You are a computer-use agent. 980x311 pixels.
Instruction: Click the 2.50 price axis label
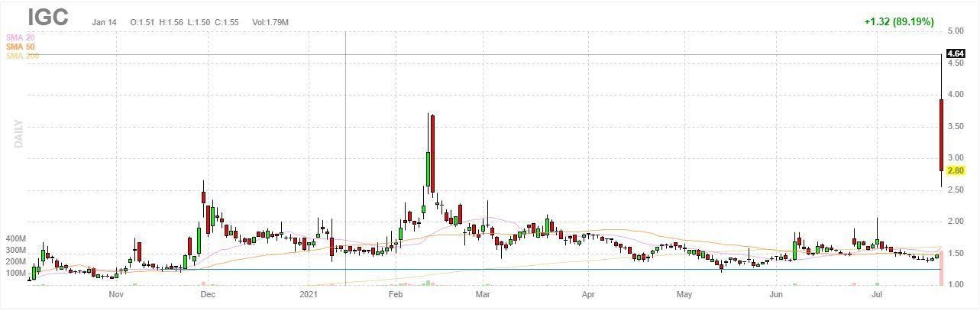pyautogui.click(x=955, y=190)
